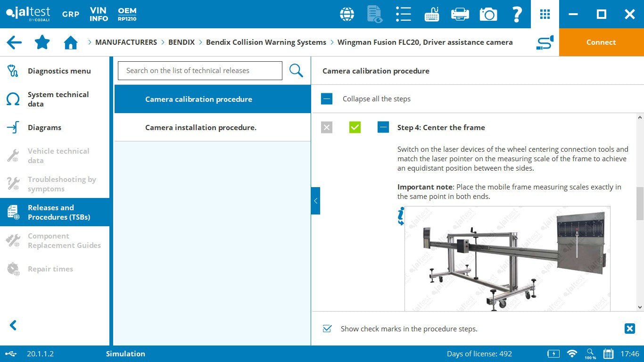Screen dimensions: 644x362
Task: Click the VIN INFO button
Action: [x=99, y=14]
